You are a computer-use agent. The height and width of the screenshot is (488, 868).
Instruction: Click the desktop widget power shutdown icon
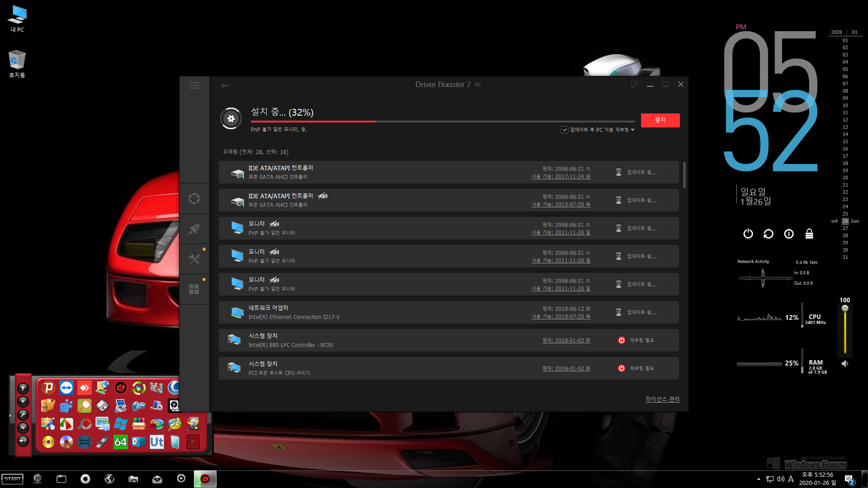pyautogui.click(x=748, y=234)
